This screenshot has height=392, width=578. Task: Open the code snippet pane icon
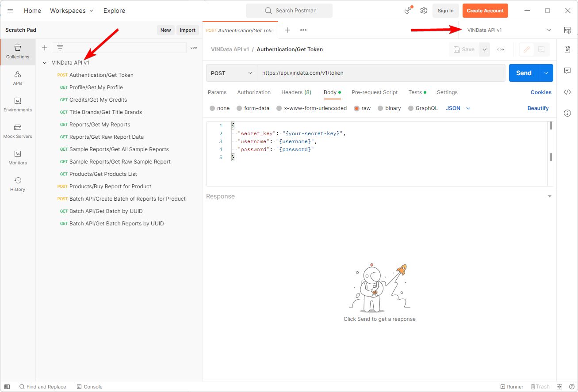pyautogui.click(x=567, y=92)
